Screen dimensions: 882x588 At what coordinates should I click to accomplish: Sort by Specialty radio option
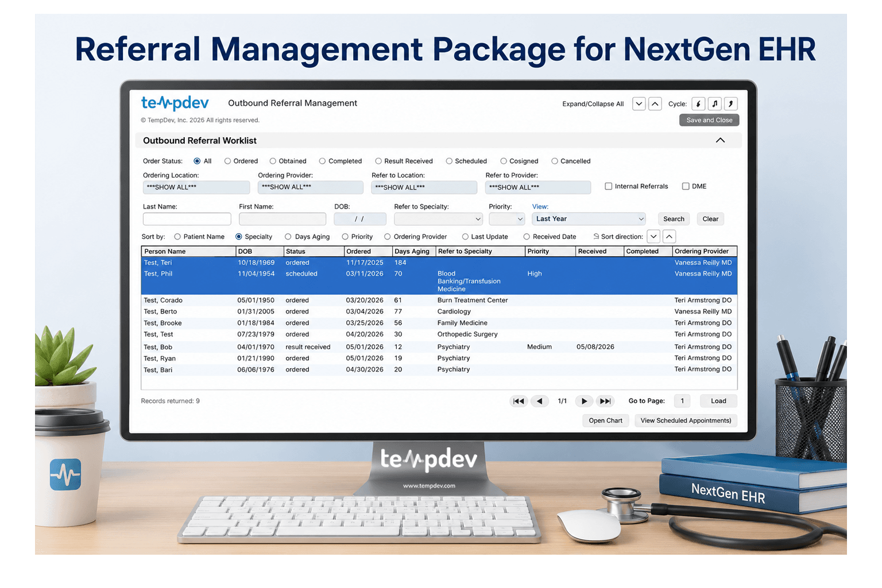239,237
